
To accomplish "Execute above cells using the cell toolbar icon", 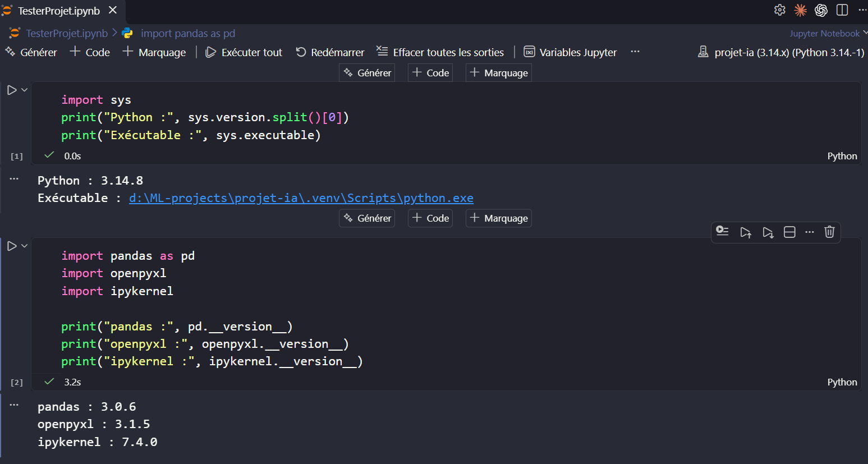I will click(x=746, y=232).
